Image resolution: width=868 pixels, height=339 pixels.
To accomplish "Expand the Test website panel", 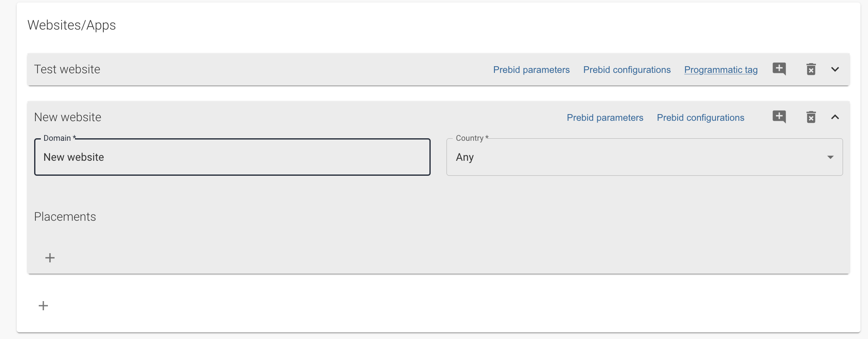I will [x=835, y=69].
